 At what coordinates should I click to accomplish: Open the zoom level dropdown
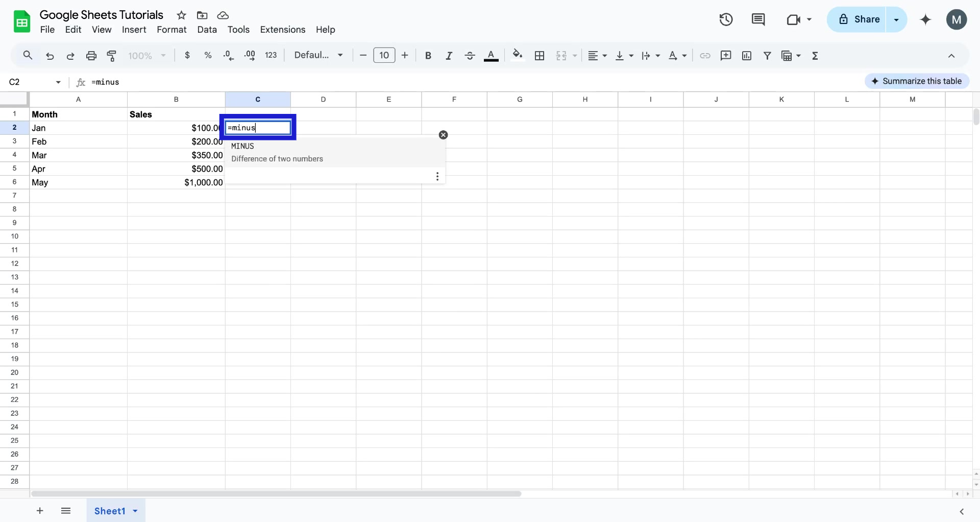(x=147, y=55)
